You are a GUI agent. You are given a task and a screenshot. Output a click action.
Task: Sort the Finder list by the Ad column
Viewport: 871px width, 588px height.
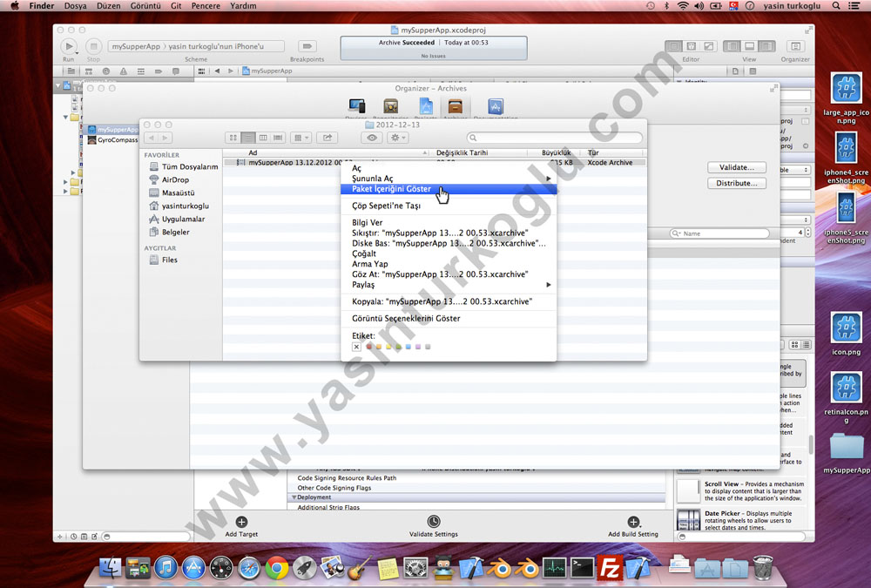(327, 152)
